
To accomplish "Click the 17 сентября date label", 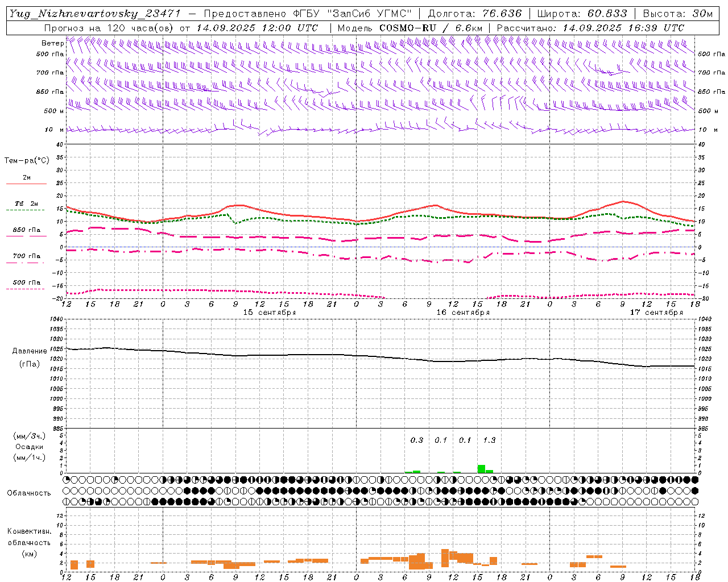I will [x=656, y=312].
